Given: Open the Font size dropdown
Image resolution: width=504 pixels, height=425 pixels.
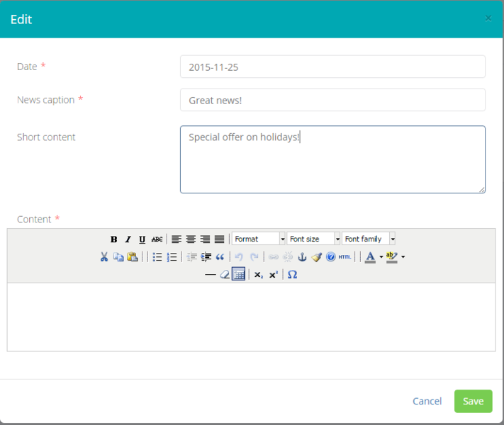Looking at the screenshot, I should tap(314, 239).
